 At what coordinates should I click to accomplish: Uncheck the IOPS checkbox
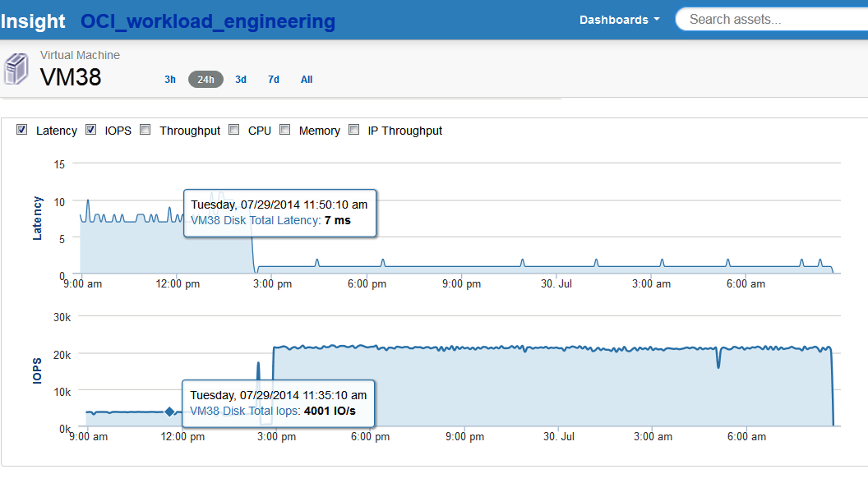[91, 130]
